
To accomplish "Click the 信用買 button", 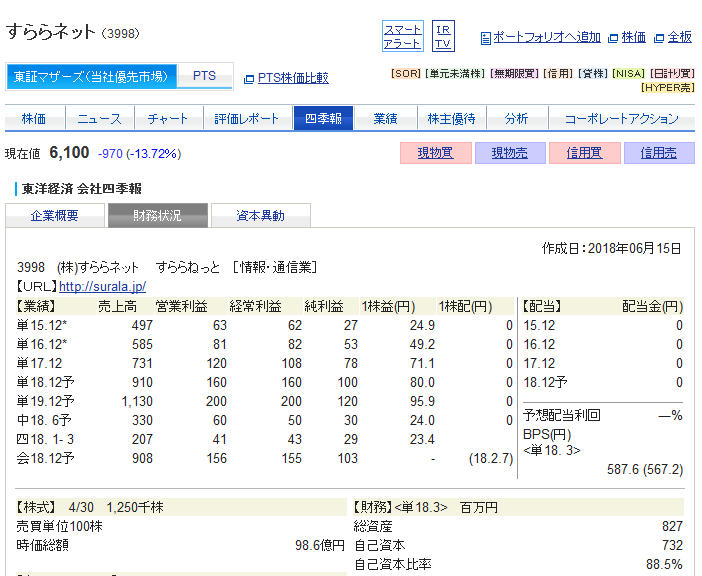I will click(x=584, y=154).
